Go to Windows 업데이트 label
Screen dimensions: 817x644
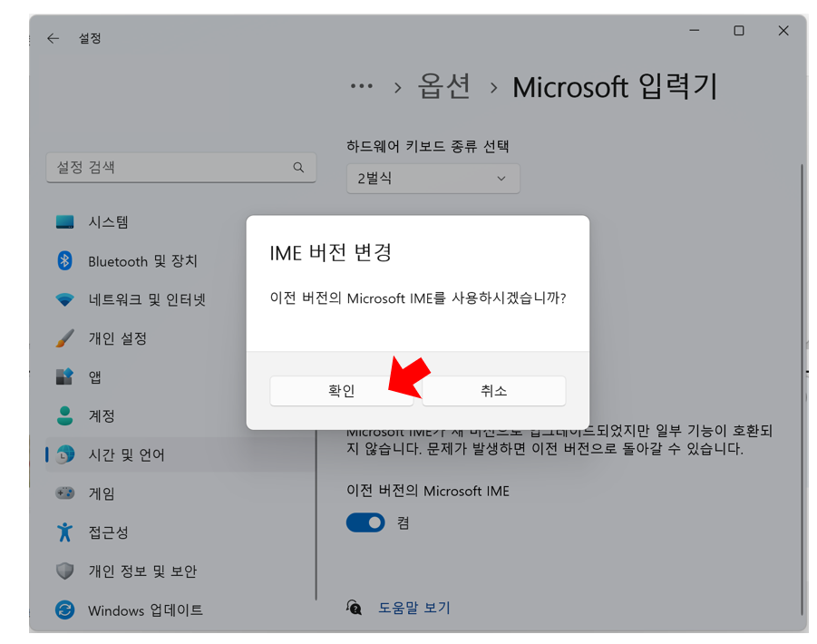tap(145, 610)
